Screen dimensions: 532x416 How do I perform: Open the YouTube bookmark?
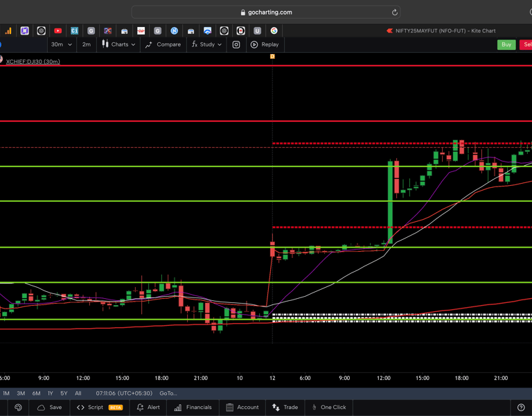58,31
